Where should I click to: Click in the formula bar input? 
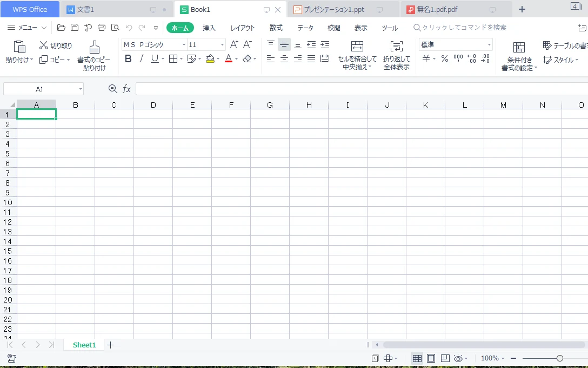(x=362, y=89)
